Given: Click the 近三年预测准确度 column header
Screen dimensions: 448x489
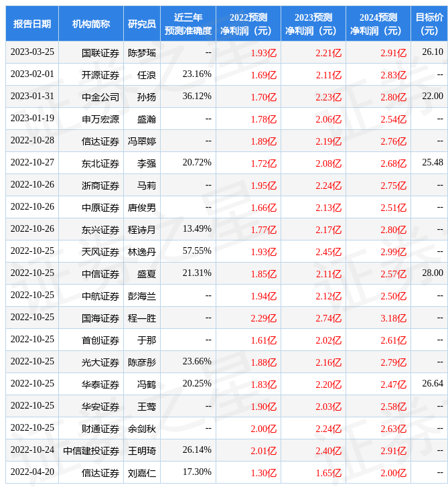Looking at the screenshot, I should point(188,24).
